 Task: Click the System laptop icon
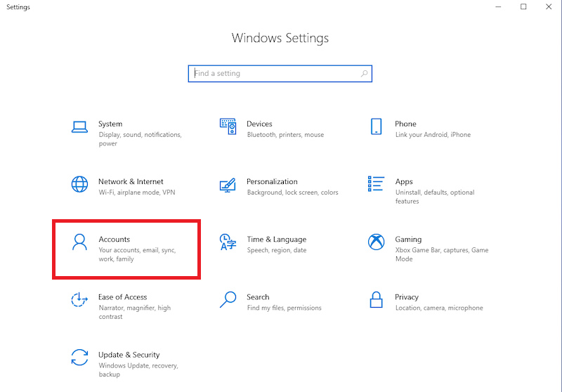pyautogui.click(x=79, y=127)
